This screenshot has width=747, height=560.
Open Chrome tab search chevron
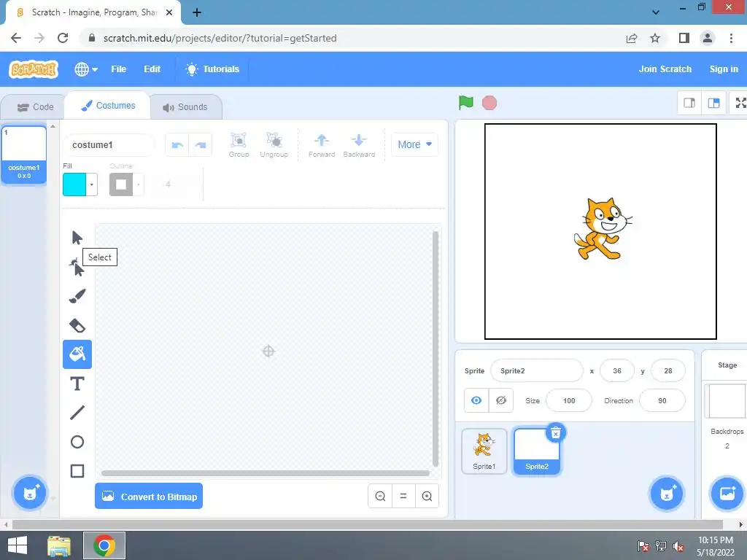pos(656,12)
